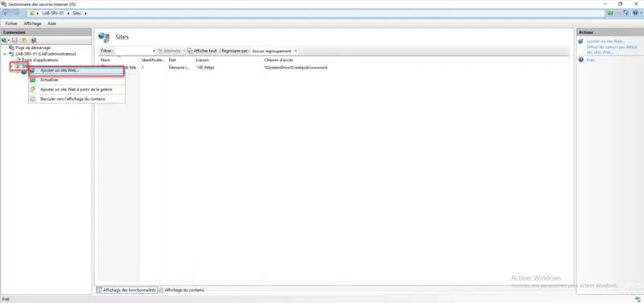Click the IIS Manager title bar icon

click(4, 4)
